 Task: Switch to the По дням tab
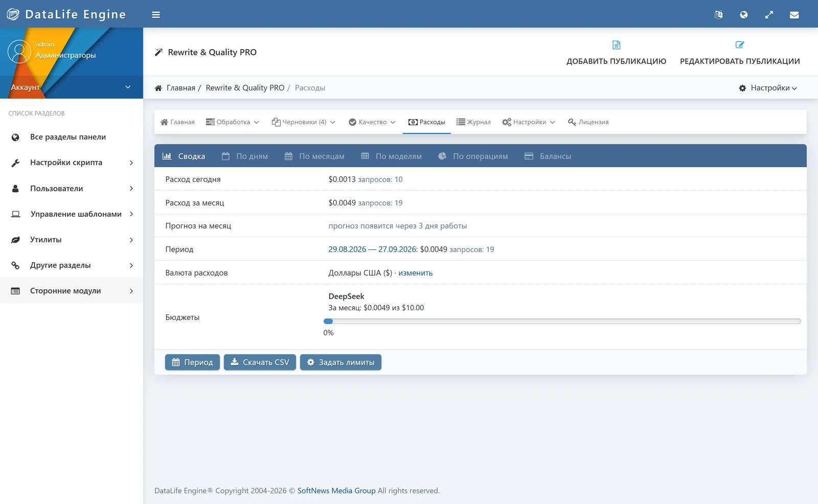(245, 156)
